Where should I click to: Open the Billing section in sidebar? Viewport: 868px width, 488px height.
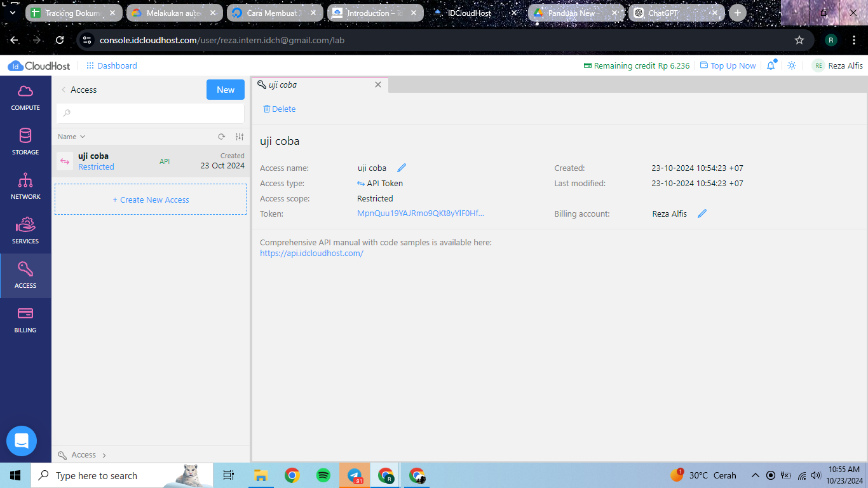(x=25, y=320)
